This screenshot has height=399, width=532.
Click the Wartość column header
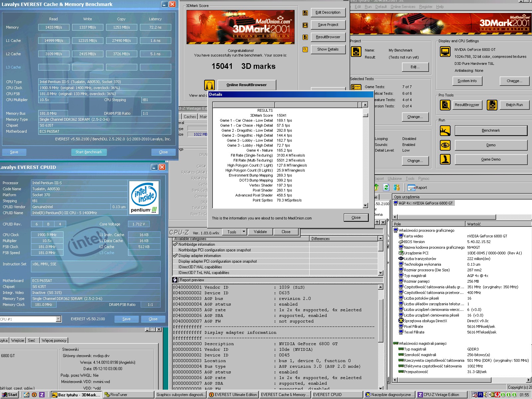pyautogui.click(x=498, y=224)
